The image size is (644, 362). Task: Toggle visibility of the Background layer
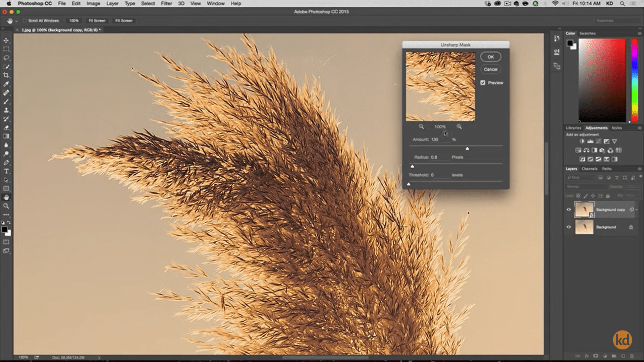569,227
